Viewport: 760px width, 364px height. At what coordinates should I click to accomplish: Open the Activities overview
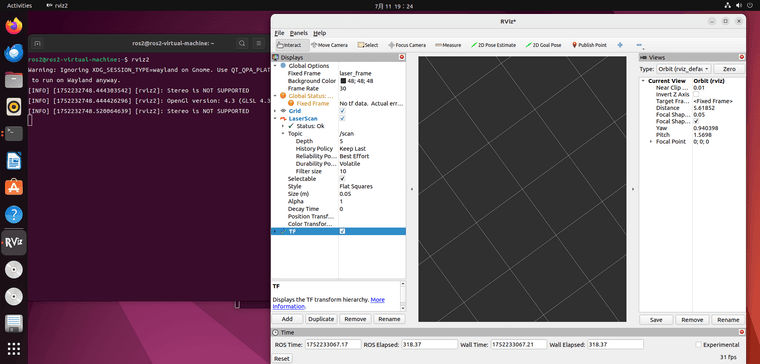[19, 6]
